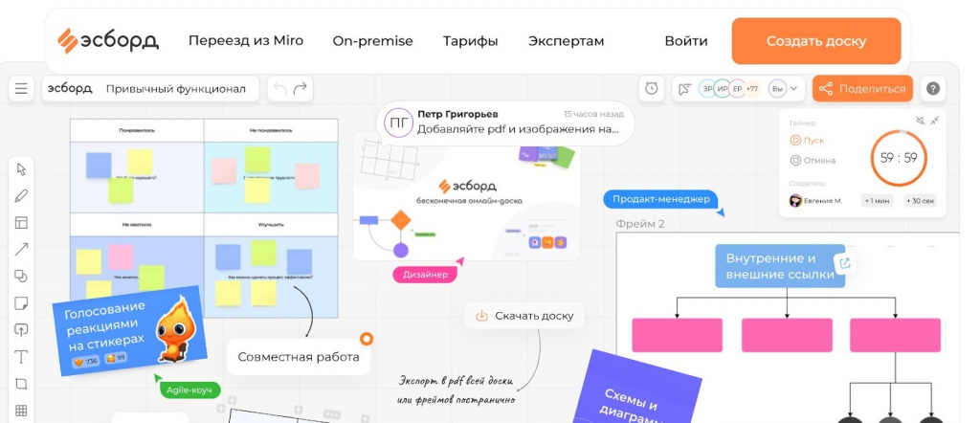Select the pencil drawing tool
This screenshot has width=980, height=423.
tap(21, 196)
